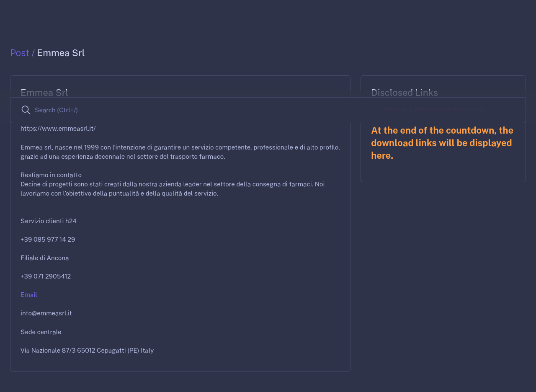This screenshot has width=536, height=392.
Task: Open the Post breadcrumb link
Action: click(x=20, y=53)
